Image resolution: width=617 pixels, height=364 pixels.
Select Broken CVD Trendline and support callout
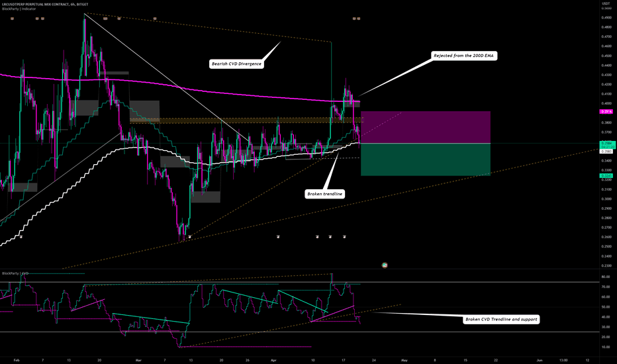click(x=501, y=320)
